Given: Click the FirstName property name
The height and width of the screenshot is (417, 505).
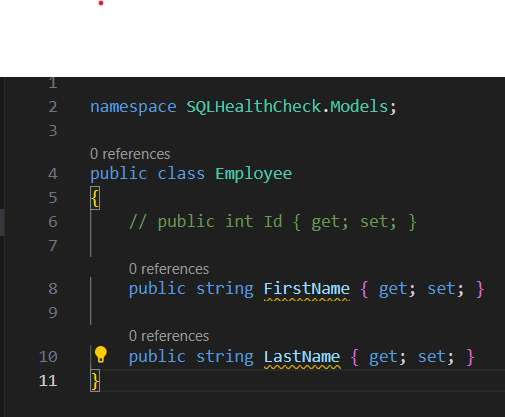Looking at the screenshot, I should [x=307, y=289].
